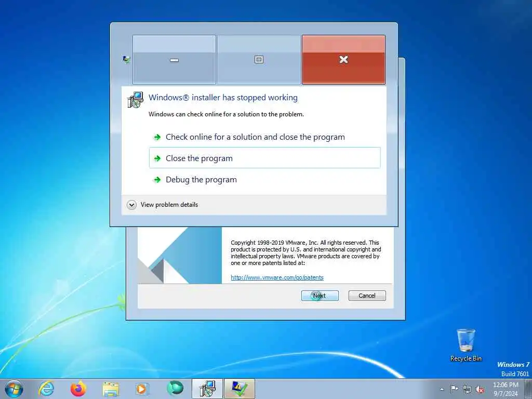The width and height of the screenshot is (532, 399).
Task: Switch to Windows Installer taskbar item
Action: (x=207, y=389)
